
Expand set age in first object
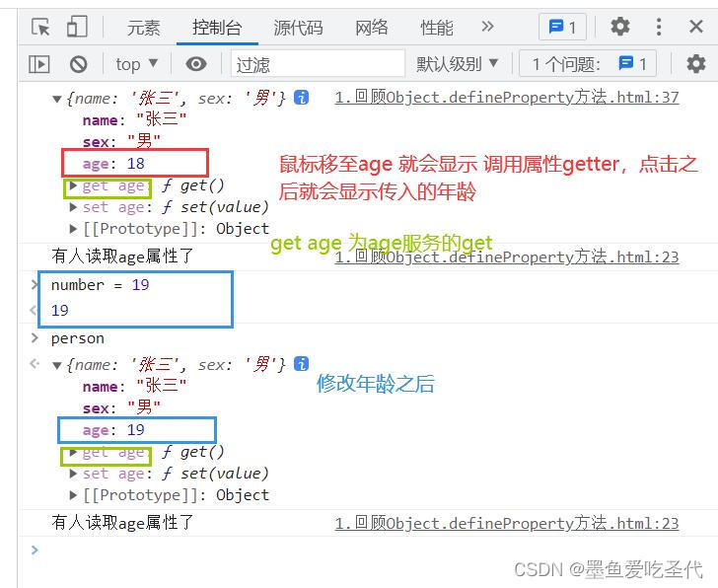73,207
